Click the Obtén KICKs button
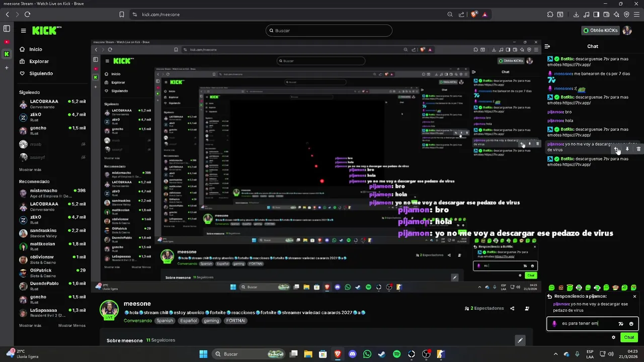Screen dimensions: 644x362 [x=600, y=31]
